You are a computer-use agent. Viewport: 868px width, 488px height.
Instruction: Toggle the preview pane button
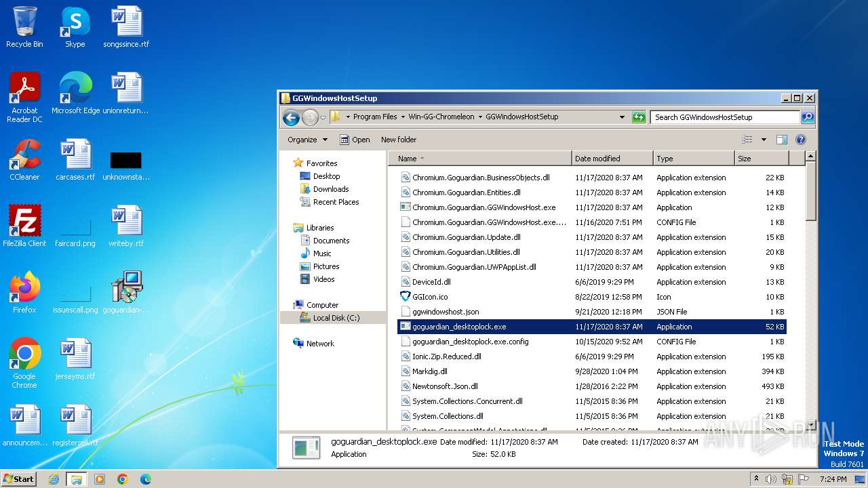point(781,140)
